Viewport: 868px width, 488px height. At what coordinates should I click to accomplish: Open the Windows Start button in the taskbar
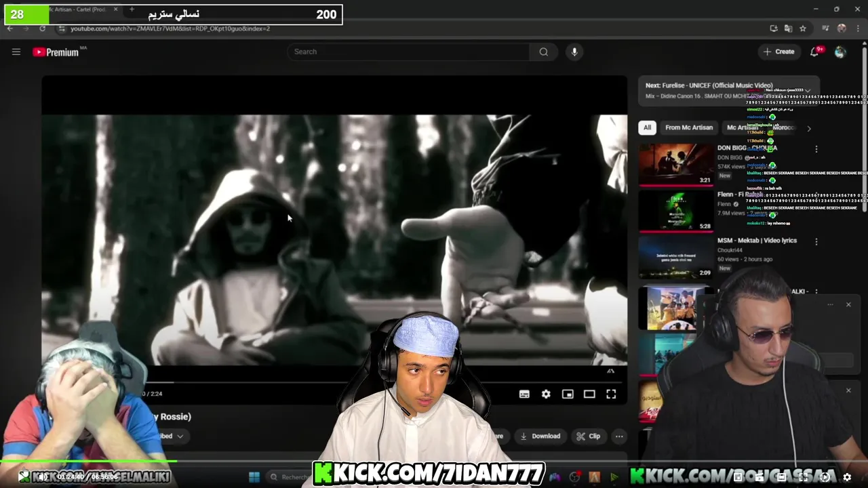point(254,477)
